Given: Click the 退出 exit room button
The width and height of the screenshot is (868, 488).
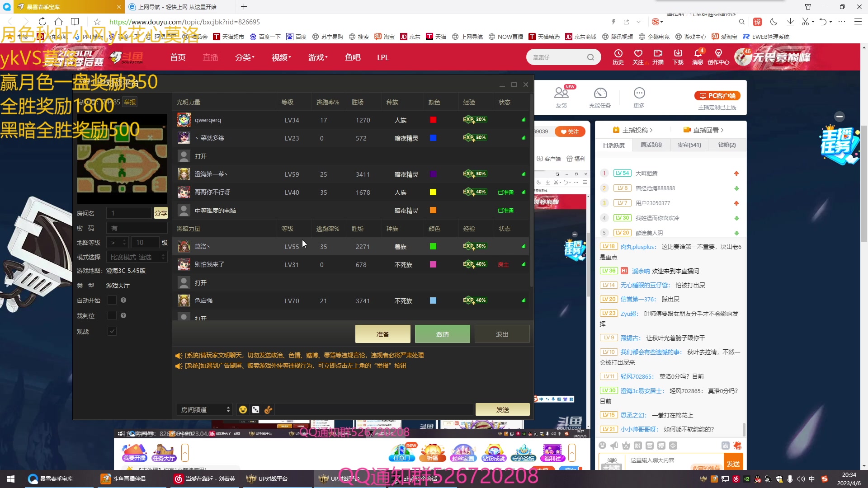Looking at the screenshot, I should (x=502, y=334).
